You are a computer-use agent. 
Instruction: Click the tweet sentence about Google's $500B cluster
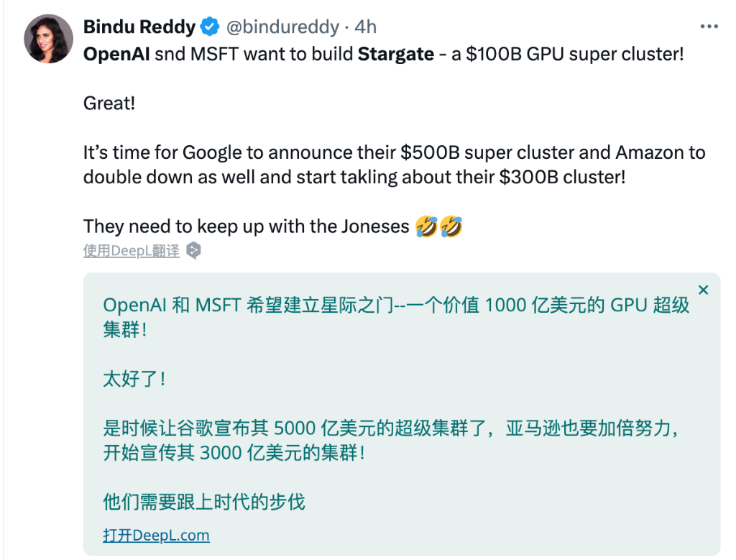click(395, 165)
